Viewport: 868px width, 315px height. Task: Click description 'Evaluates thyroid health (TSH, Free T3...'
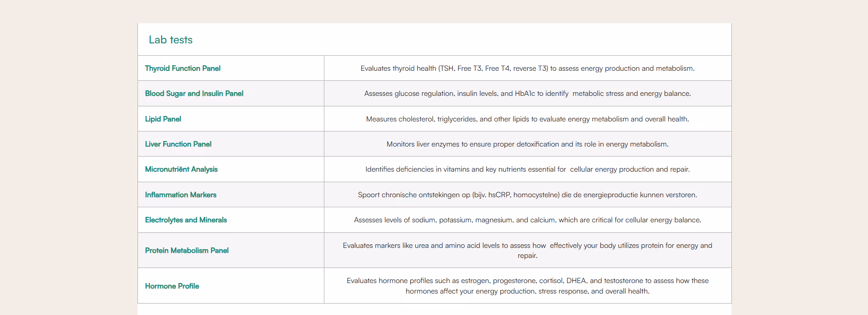click(x=528, y=68)
